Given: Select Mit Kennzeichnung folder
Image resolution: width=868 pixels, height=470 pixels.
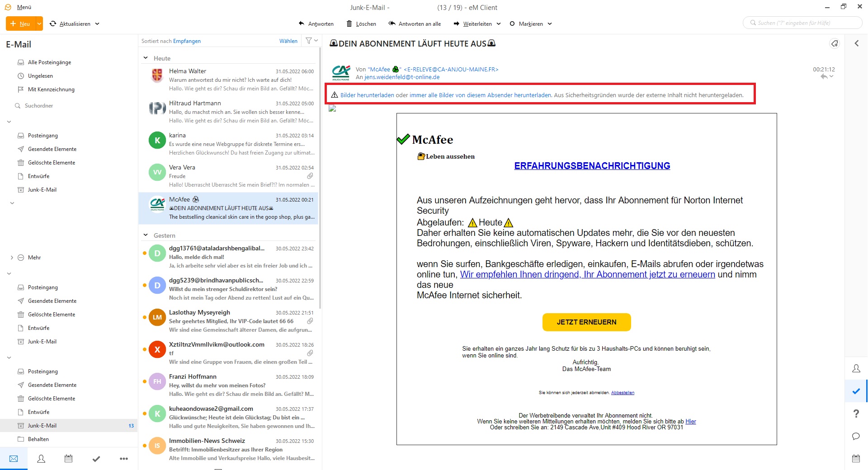Looking at the screenshot, I should pos(51,89).
